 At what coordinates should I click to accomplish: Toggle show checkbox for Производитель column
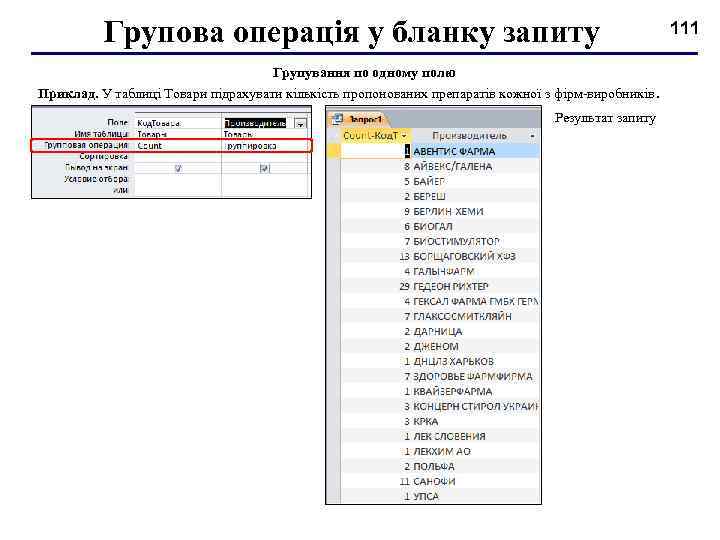[x=264, y=168]
